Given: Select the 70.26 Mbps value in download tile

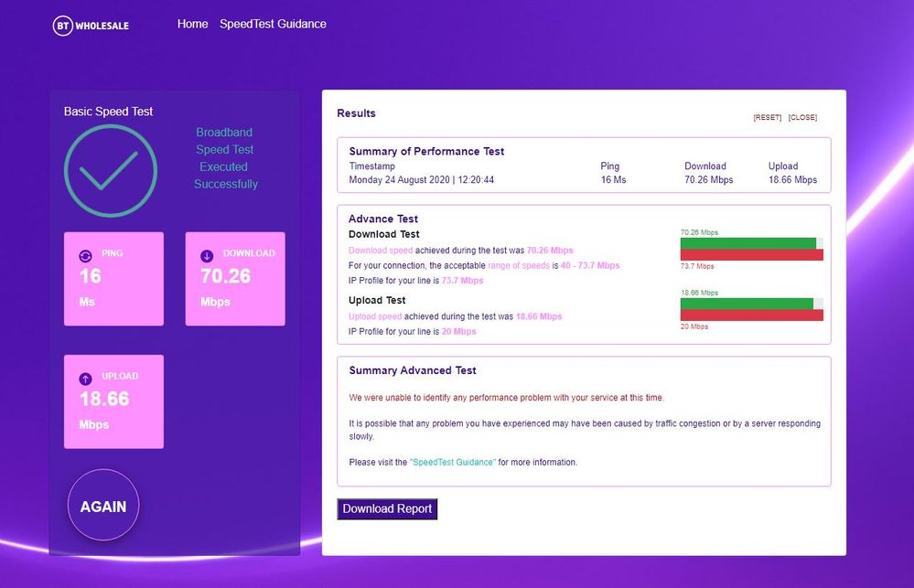Looking at the screenshot, I should [x=226, y=276].
